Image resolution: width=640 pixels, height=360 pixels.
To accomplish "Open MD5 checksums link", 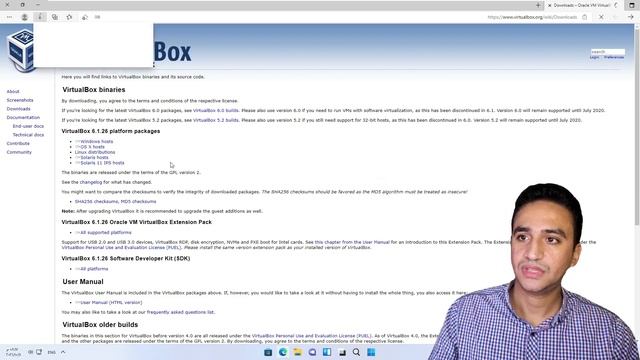I will [x=138, y=202].
